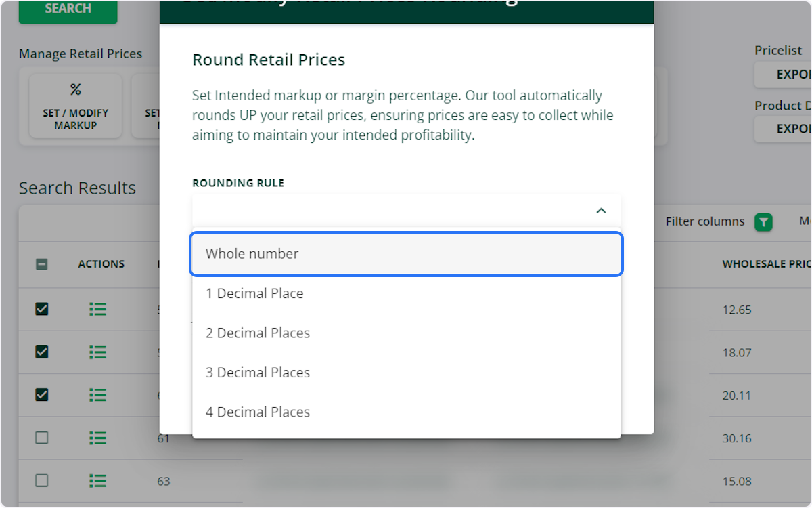Open actions list icon for 18.07 row
This screenshot has width=812, height=508.
97,352
